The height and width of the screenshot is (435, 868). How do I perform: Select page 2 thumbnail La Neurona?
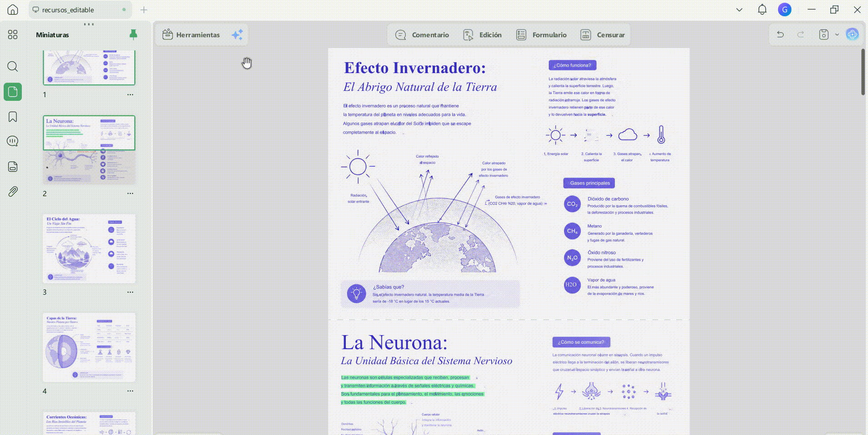pos(89,150)
